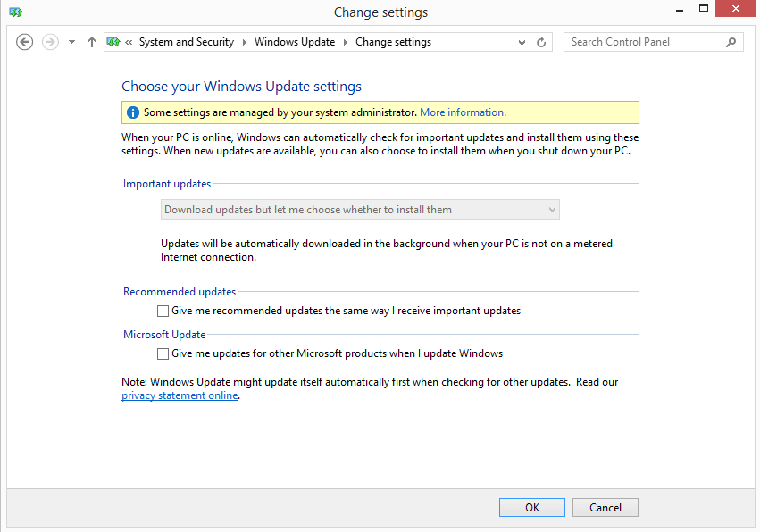The image size is (760, 532).
Task: Open the Recent locations arrow beside Forward
Action: [71, 42]
